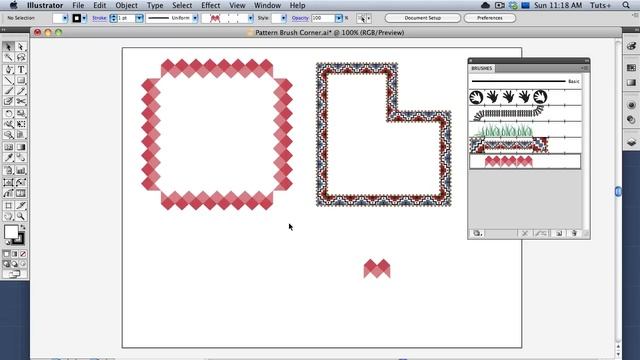The width and height of the screenshot is (640, 360).
Task: Select the Eyedropper tool
Action: pos(8,158)
